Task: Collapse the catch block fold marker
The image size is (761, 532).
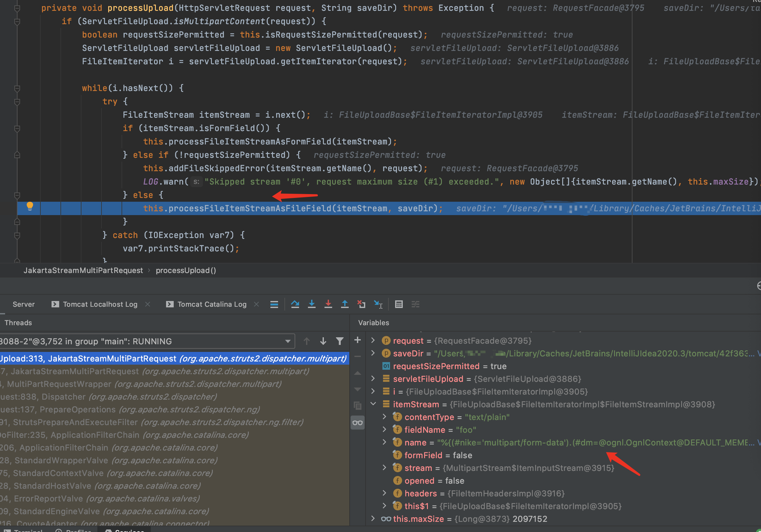Action: click(x=17, y=235)
